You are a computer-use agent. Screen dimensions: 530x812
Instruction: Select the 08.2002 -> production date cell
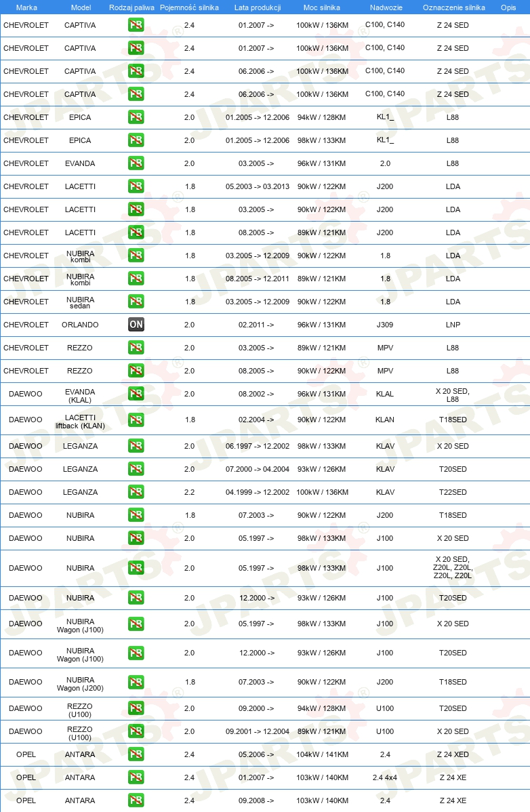pos(256,394)
